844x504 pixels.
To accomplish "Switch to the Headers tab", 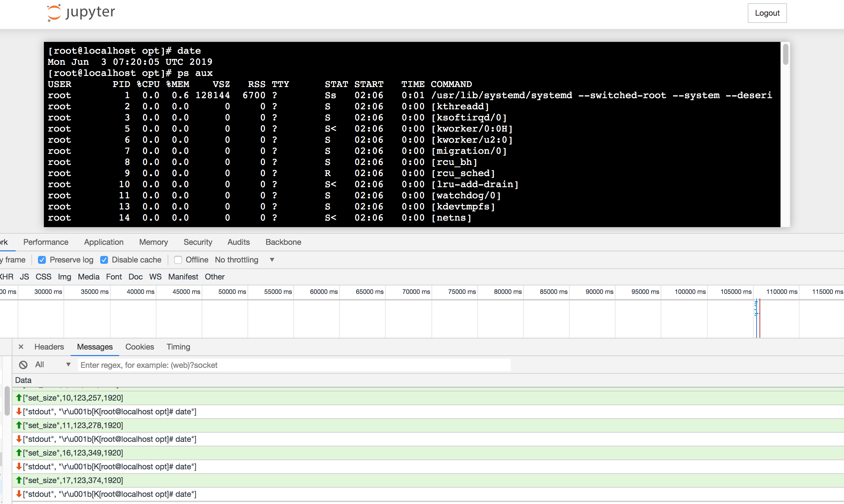I will coord(49,347).
